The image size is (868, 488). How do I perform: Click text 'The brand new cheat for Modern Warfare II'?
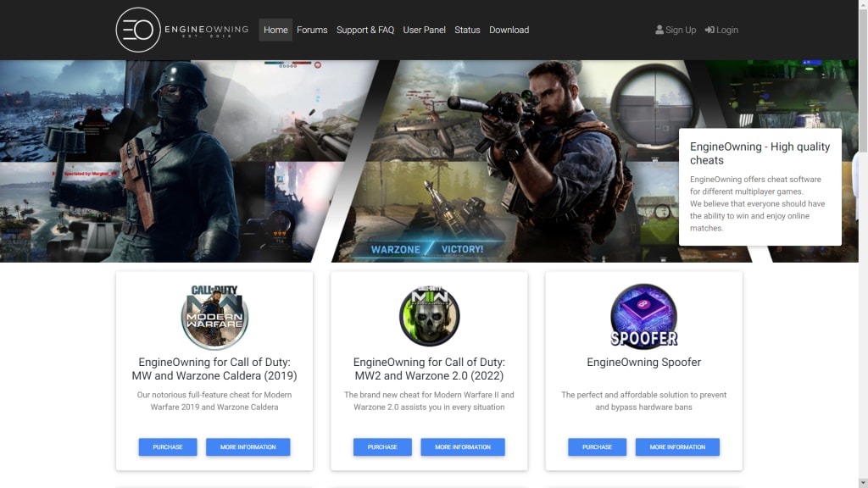pos(422,395)
